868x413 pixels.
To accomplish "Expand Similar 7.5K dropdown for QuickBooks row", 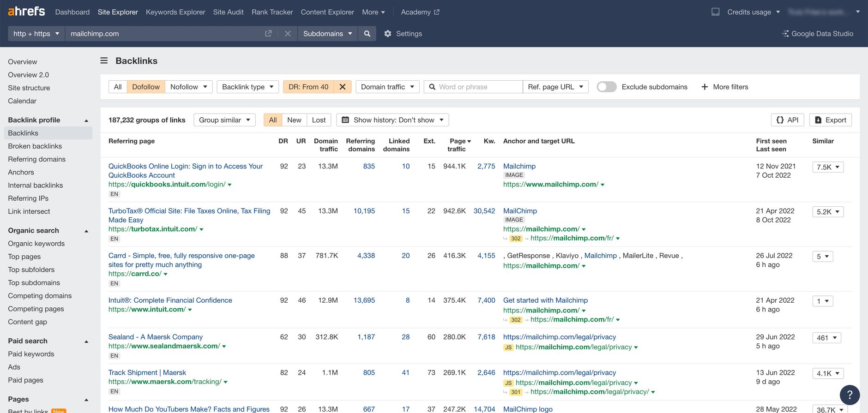I will (x=828, y=167).
